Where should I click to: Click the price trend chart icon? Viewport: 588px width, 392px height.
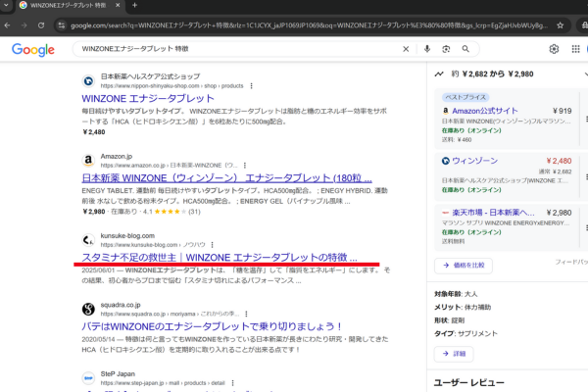439,74
